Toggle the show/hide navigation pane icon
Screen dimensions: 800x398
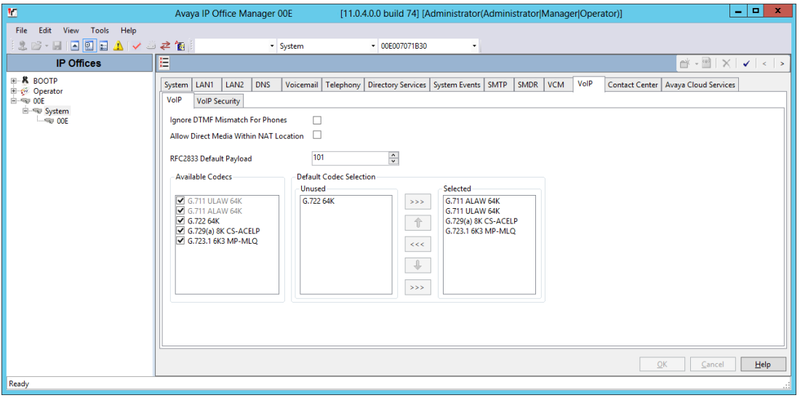coord(89,46)
